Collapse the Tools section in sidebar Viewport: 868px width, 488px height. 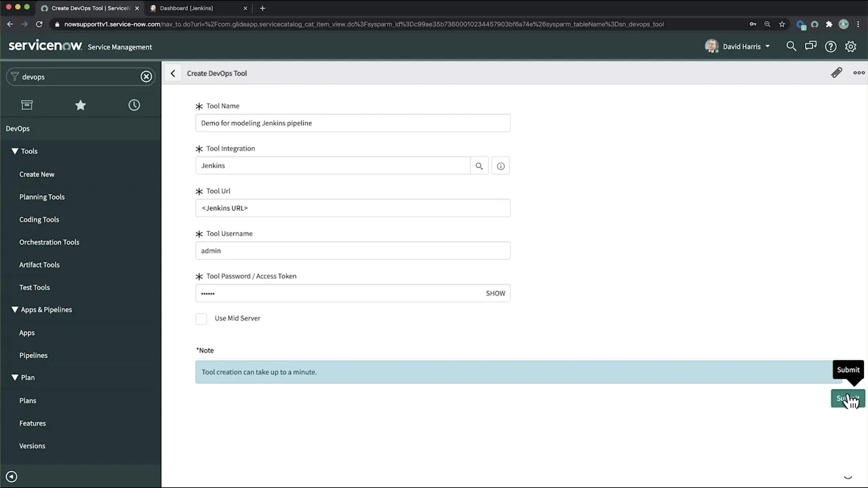tap(15, 150)
